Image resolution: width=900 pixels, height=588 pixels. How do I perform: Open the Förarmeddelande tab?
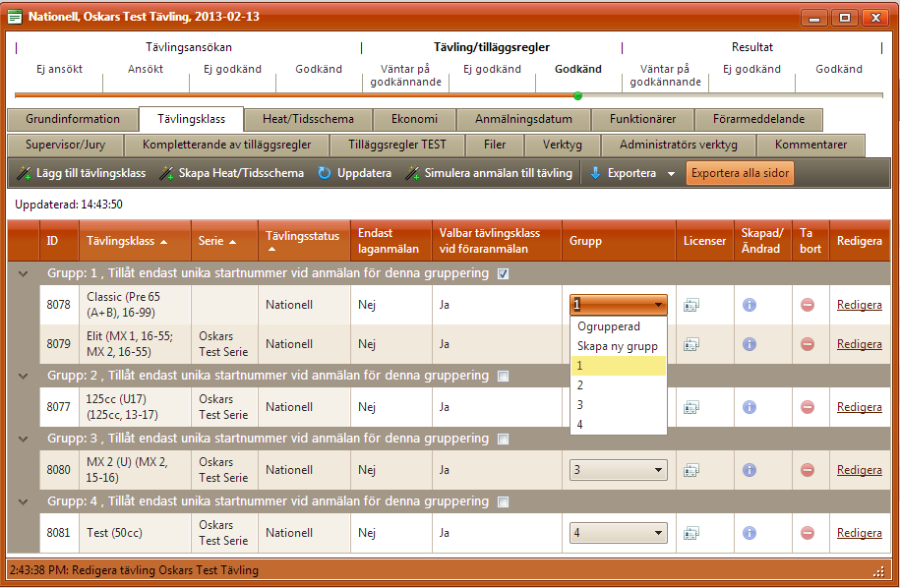(x=758, y=119)
